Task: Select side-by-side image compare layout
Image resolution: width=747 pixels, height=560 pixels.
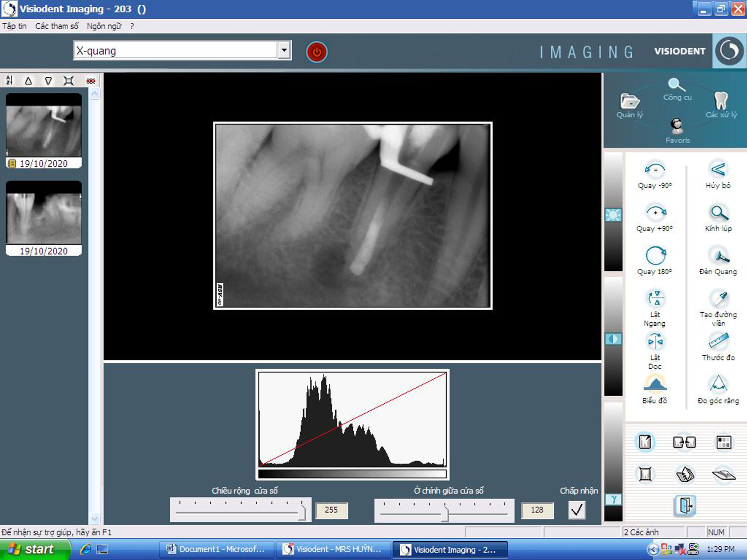Action: pyautogui.click(x=684, y=442)
